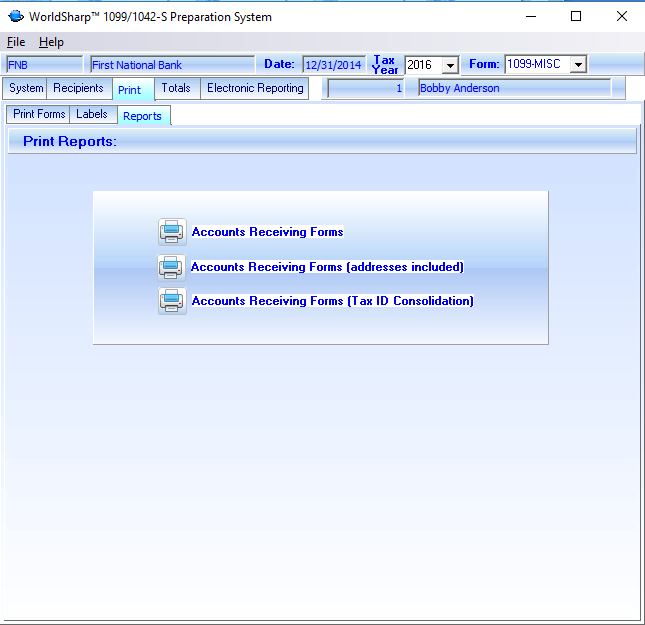Click the printer icon beside Accounts Receiving Forms
Image resolution: width=645 pixels, height=625 pixels.
(172, 232)
